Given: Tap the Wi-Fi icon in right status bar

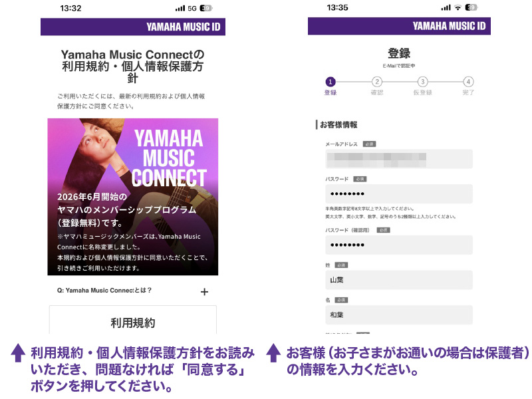Looking at the screenshot, I should point(458,7).
